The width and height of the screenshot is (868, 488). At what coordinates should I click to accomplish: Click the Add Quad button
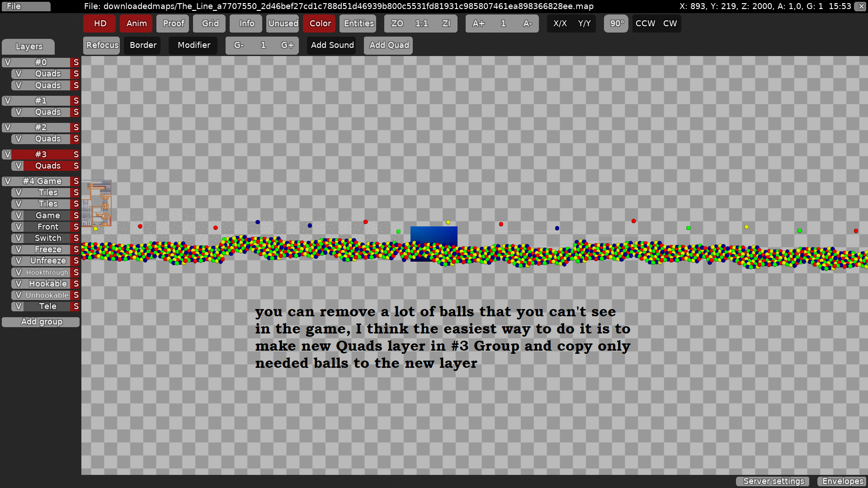tap(389, 45)
